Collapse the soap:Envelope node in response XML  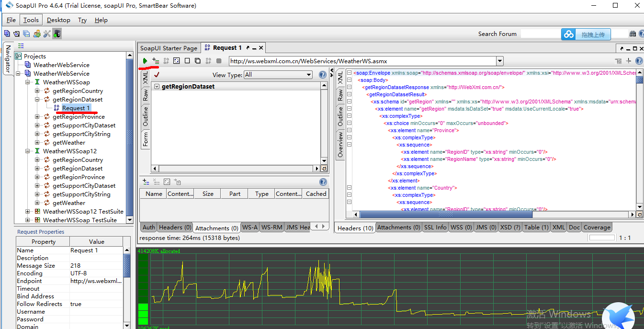coord(349,73)
